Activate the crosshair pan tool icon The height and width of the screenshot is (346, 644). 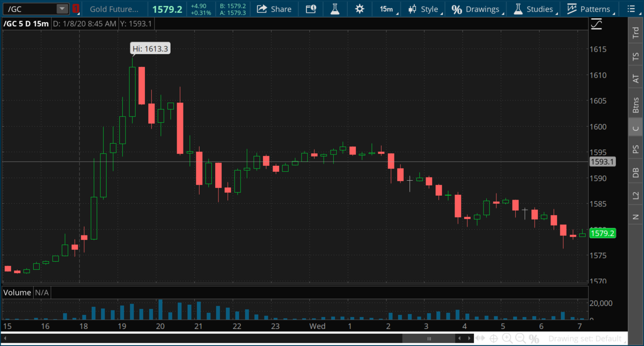coord(493,338)
